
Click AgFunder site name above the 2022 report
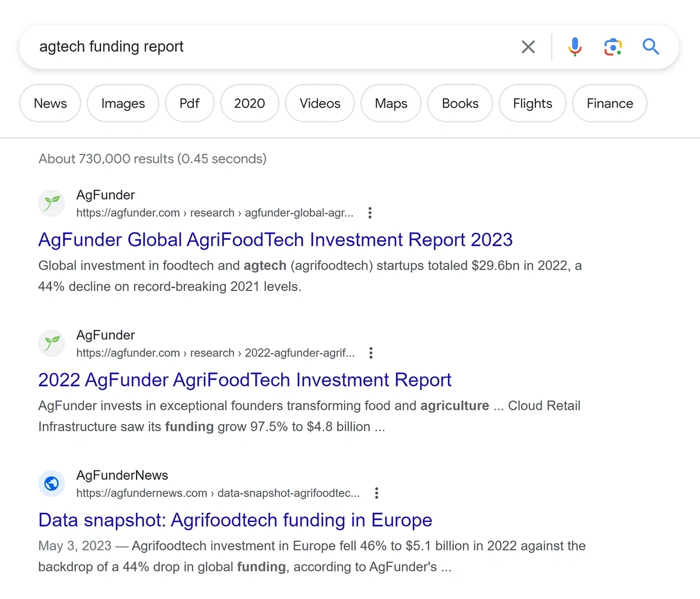(106, 335)
